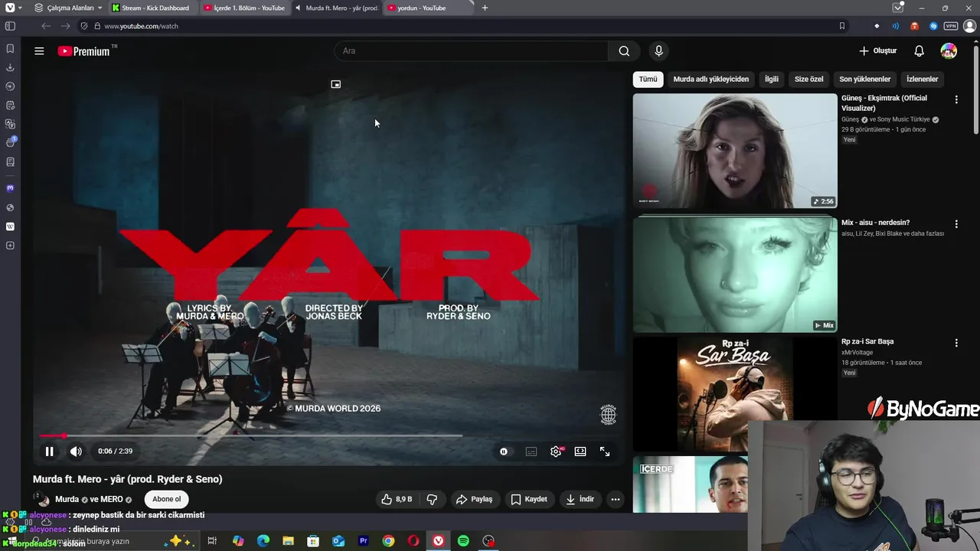This screenshot has width=980, height=551.
Task: Open the downloads side panel
Action: coord(10,67)
